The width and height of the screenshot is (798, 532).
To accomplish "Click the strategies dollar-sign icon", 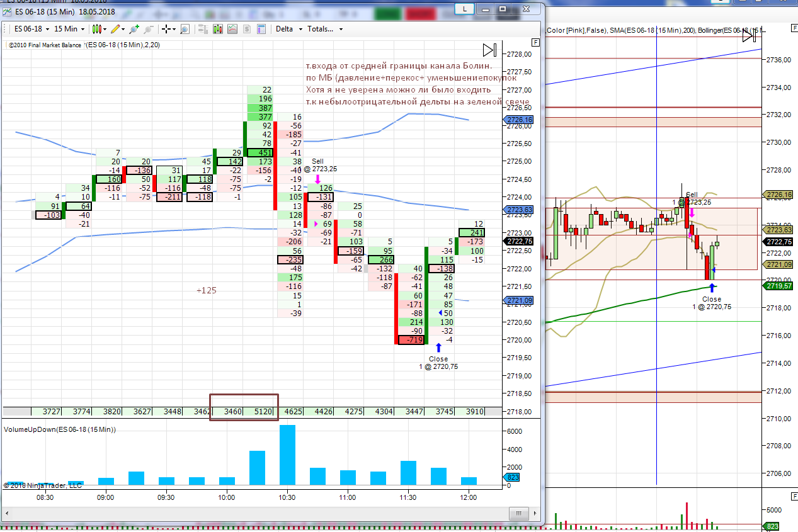I will (x=247, y=29).
